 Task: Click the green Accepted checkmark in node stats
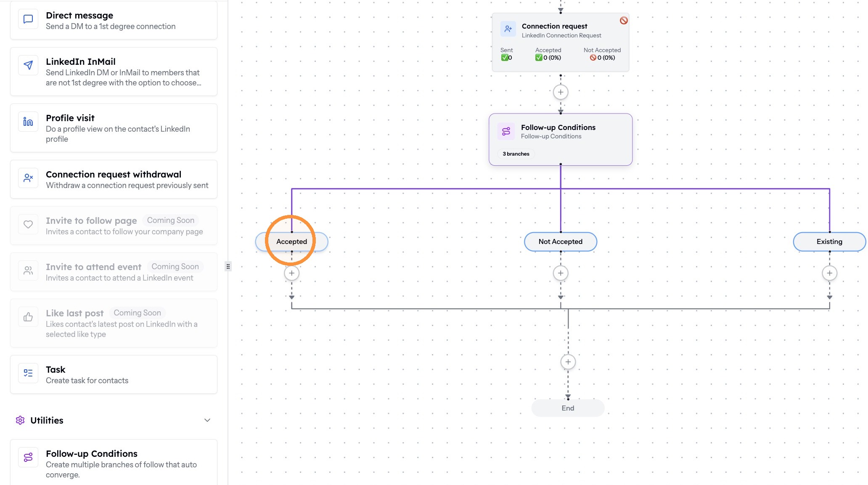(538, 58)
